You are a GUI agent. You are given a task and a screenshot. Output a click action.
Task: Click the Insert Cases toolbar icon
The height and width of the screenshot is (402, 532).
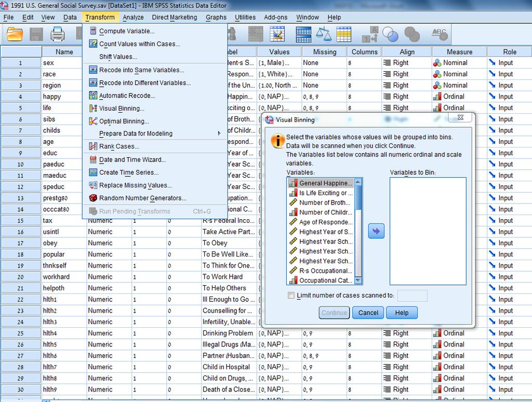coord(256,34)
